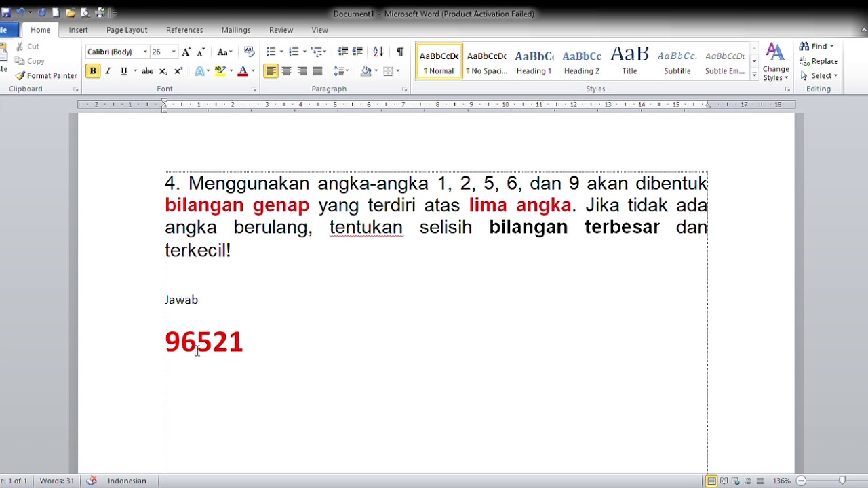Switch to the Mailings tab
868x488 pixels.
click(x=236, y=30)
